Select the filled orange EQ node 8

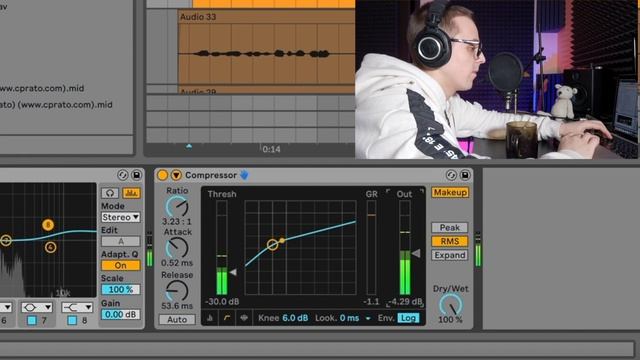pyautogui.click(x=48, y=225)
